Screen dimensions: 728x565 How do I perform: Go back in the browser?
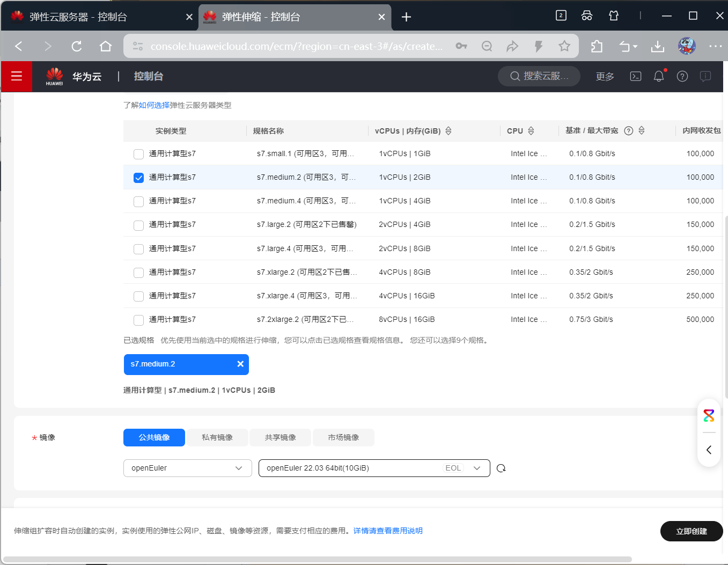[19, 46]
